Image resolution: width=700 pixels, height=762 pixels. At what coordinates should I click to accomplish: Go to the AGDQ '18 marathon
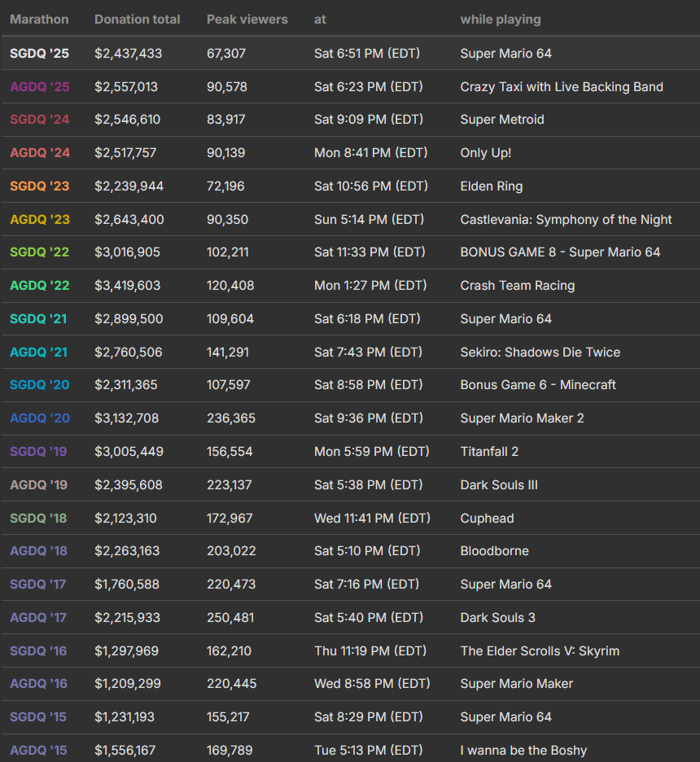(x=39, y=550)
